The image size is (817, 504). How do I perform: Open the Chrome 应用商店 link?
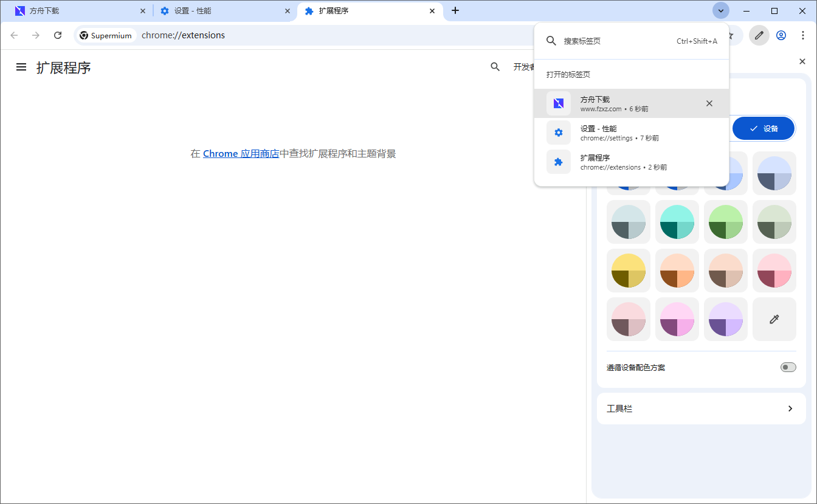pyautogui.click(x=241, y=153)
